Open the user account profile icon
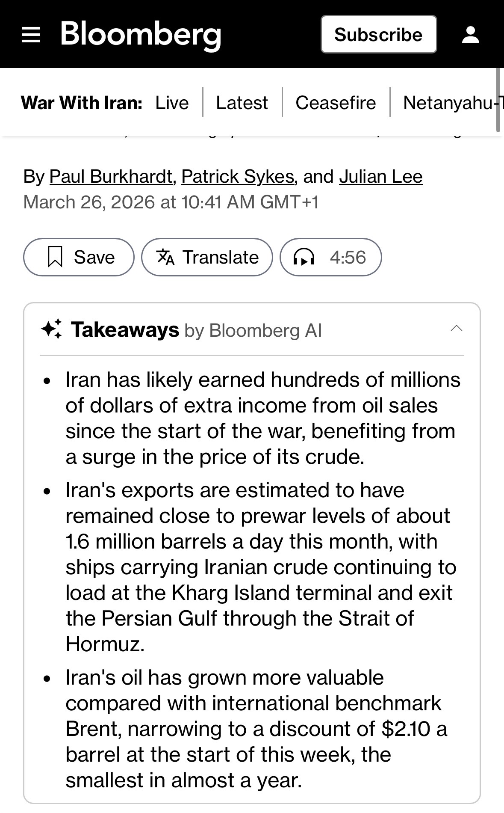 470,35
